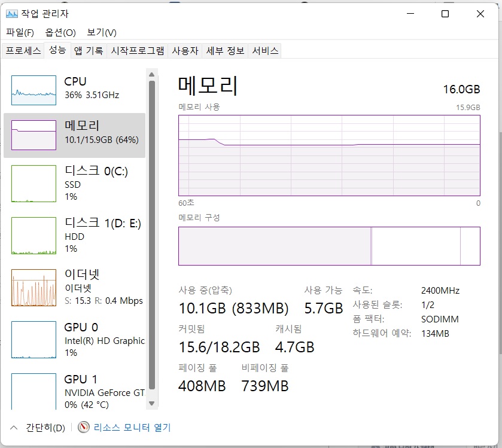
Task: Switch to the 프로세스 tab
Action: [x=23, y=51]
